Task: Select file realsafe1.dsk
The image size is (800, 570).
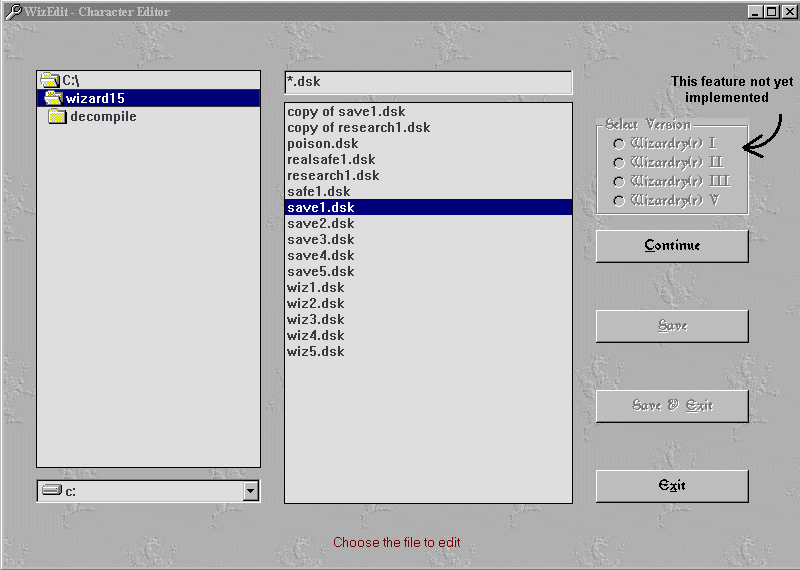Action: pyautogui.click(x=429, y=159)
